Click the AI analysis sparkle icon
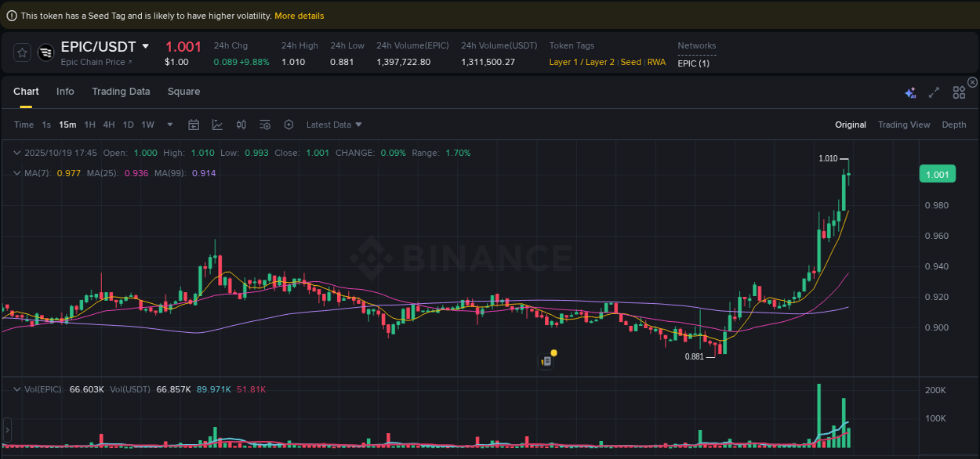Viewport: 980px width, 459px height. (910, 92)
